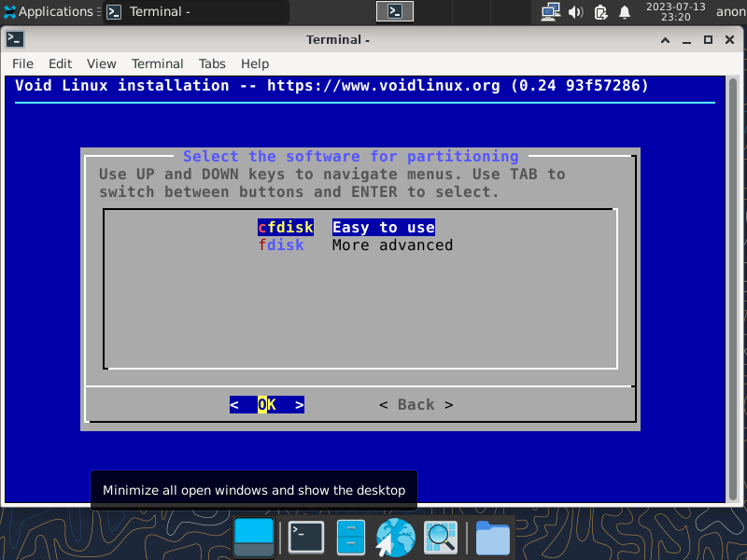Open the Edit menu
747x560 pixels.
coord(60,63)
